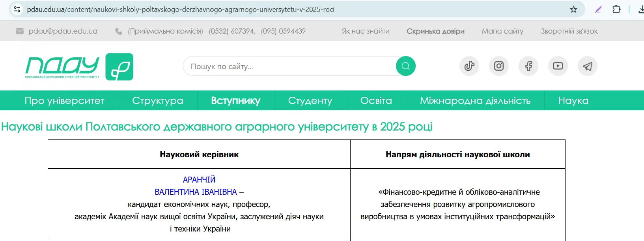Open the Аранчій Валентина Іванівна profile link
The height and width of the screenshot is (241, 644).
tap(196, 192)
